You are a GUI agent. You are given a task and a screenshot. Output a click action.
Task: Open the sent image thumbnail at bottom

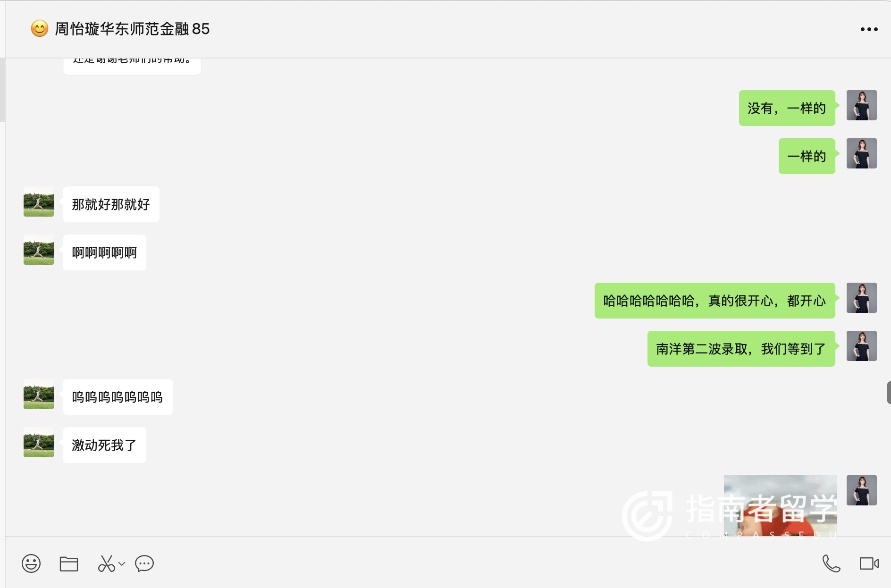[x=780, y=505]
